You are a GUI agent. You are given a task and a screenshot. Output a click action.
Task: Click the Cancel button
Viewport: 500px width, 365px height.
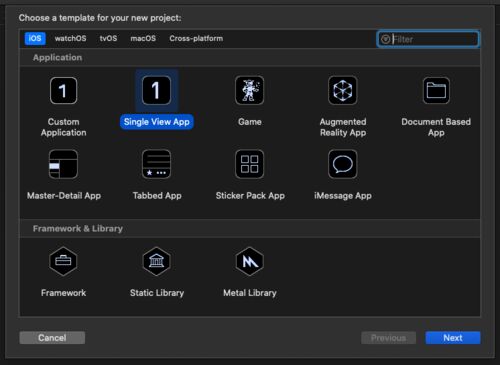click(x=52, y=338)
